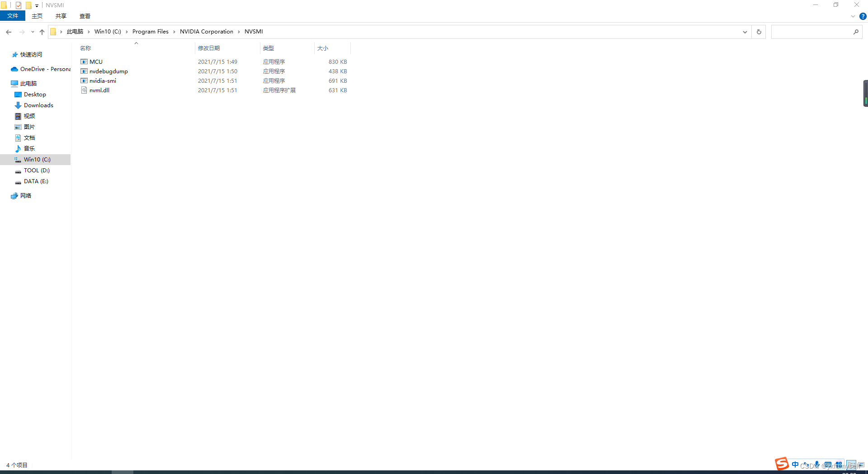Click the nvidia-smi executable icon
The image size is (868, 474).
click(x=84, y=81)
